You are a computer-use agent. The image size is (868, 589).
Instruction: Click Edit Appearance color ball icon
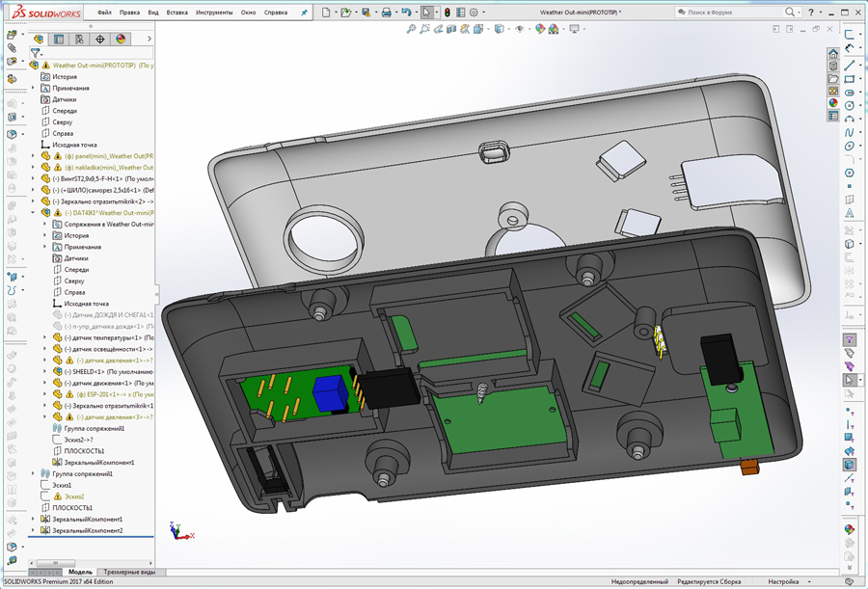point(540,29)
